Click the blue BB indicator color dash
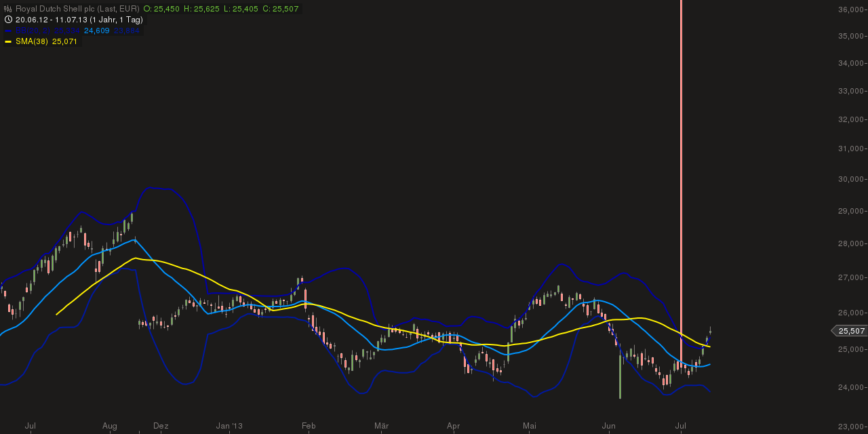Screen dimensions: 868x434 pyautogui.click(x=8, y=31)
